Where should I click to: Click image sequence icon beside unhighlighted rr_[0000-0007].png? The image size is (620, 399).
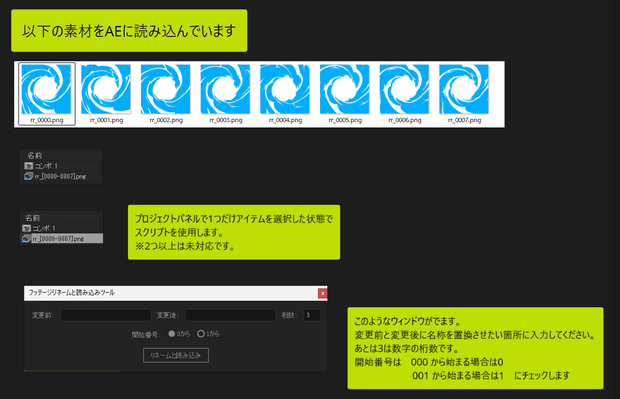28,176
